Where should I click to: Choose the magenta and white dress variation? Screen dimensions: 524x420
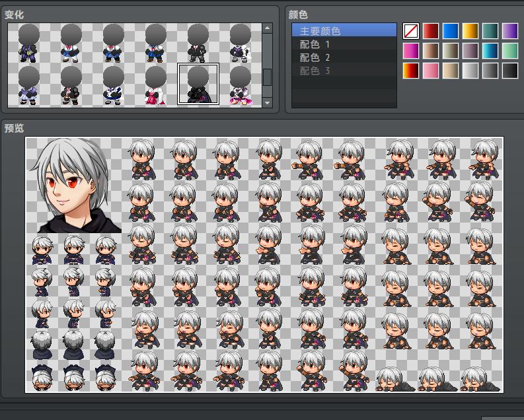[241, 85]
